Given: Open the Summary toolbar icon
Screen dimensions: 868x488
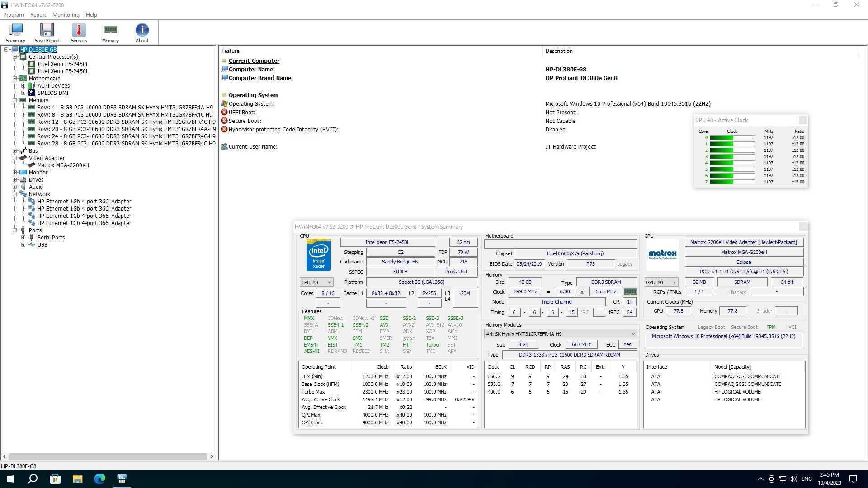Looking at the screenshot, I should click(15, 33).
